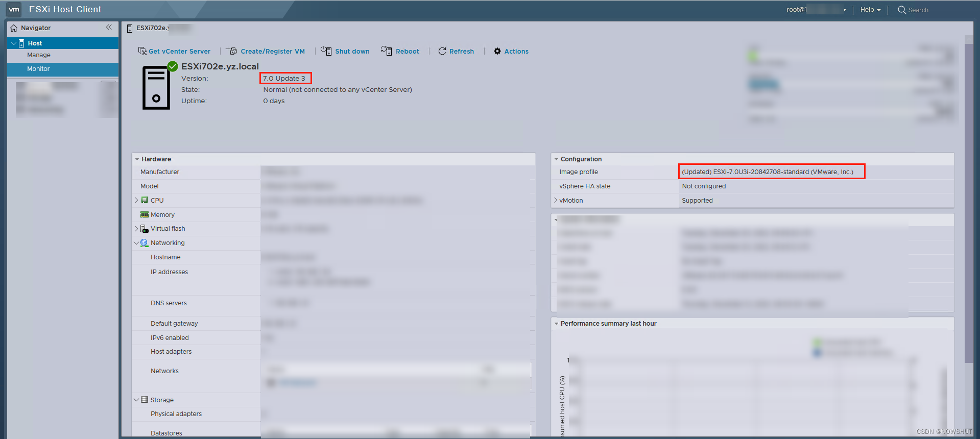The width and height of the screenshot is (980, 439).
Task: Click Get vCenter Server button
Action: (174, 51)
